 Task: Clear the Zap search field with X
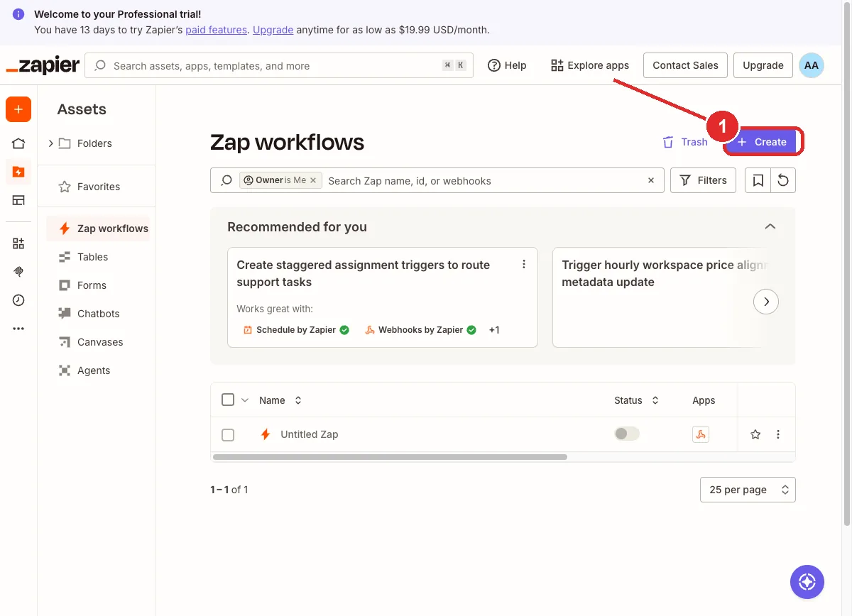pyautogui.click(x=651, y=180)
